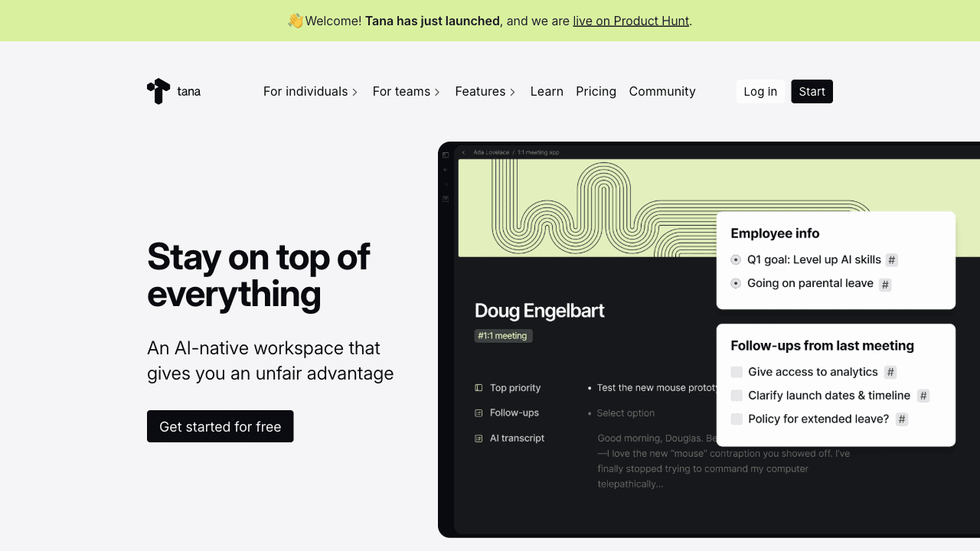This screenshot has width=980, height=551.
Task: Click the hash icon beside Policy for extended leave
Action: tap(902, 419)
